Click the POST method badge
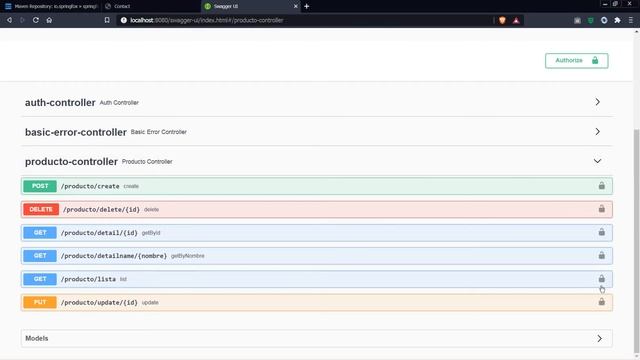Image resolution: width=640 pixels, height=360 pixels. 40,186
